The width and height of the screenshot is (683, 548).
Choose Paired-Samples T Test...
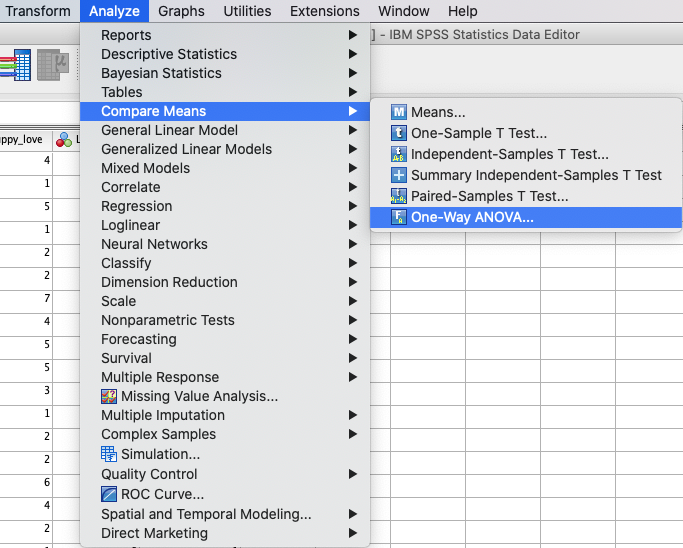[526, 196]
